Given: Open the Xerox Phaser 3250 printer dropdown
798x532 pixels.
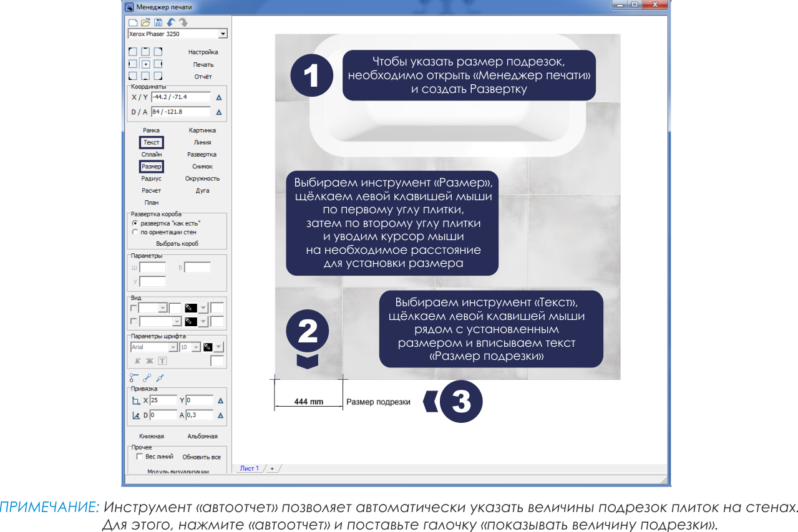Looking at the screenshot, I should [x=223, y=34].
